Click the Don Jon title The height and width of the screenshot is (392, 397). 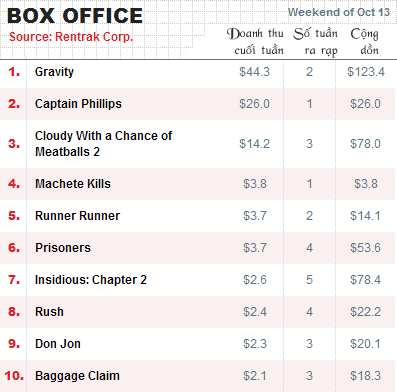click(58, 344)
